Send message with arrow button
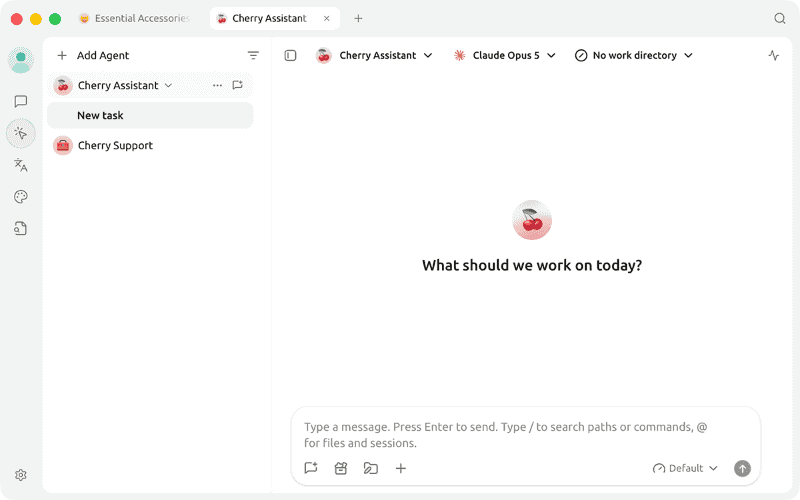The height and width of the screenshot is (500, 800). click(742, 468)
